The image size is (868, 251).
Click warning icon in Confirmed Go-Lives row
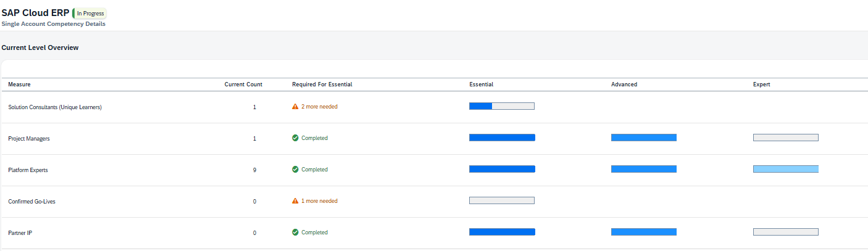[x=295, y=201]
